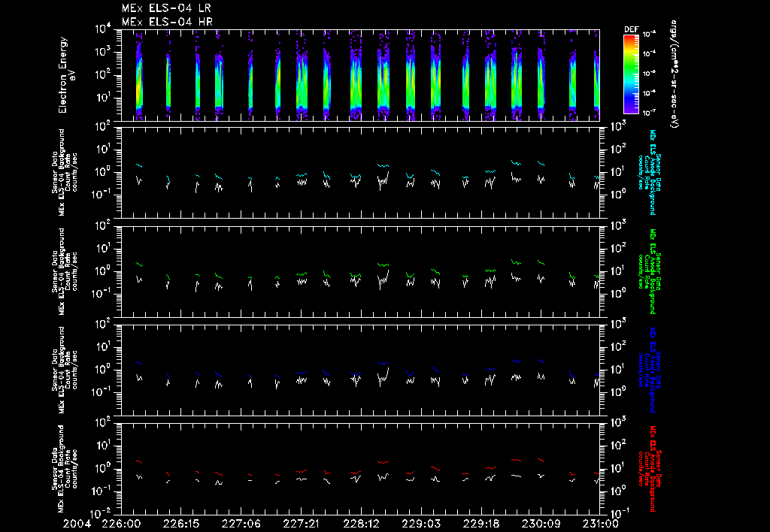Click the left axis label of the blue panel
This screenshot has height=532, width=770.
(65, 370)
